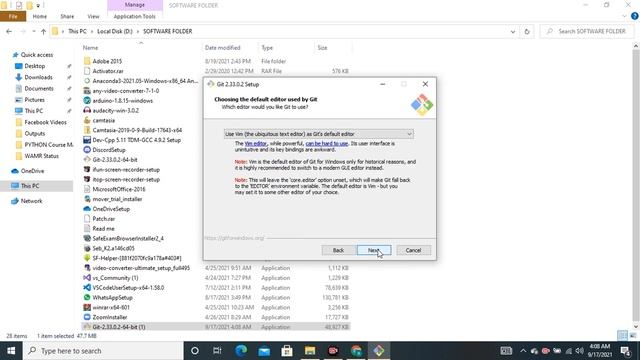Select MicrosoftOffice-2016 file
Screen dimensions: 640x360
click(118, 189)
